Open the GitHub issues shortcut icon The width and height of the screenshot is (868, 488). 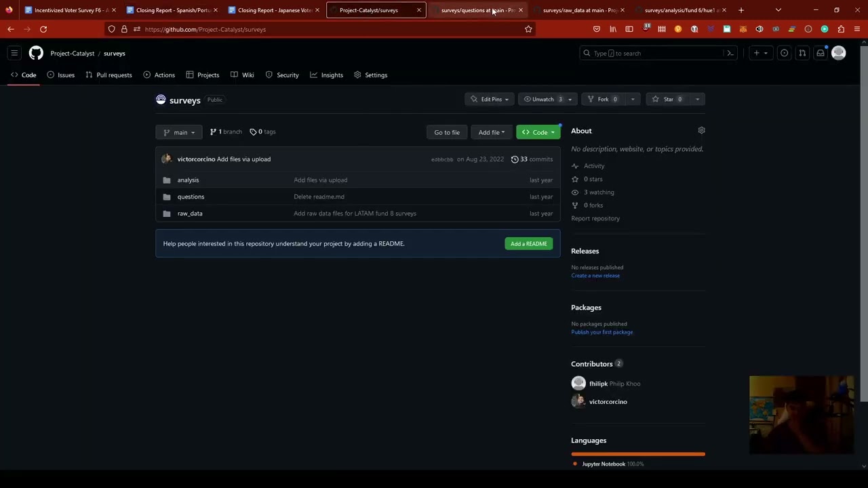pos(785,53)
